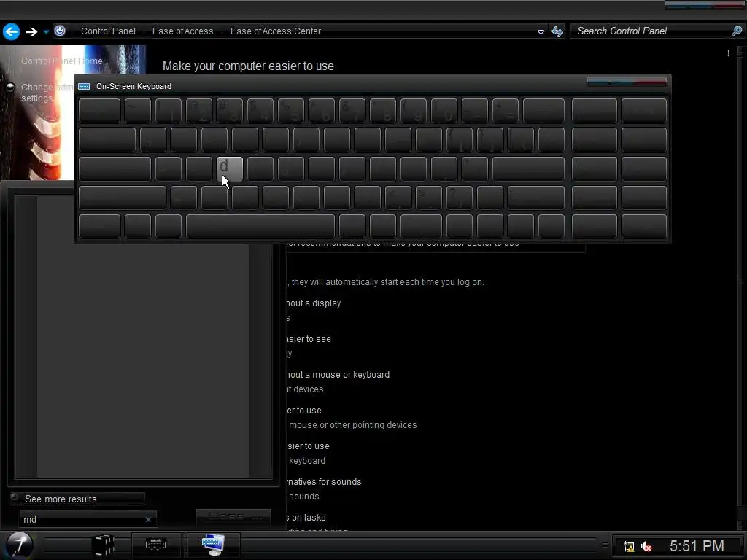The image size is (747, 560).
Task: Click the 'nout a display' link text
Action: tap(314, 303)
